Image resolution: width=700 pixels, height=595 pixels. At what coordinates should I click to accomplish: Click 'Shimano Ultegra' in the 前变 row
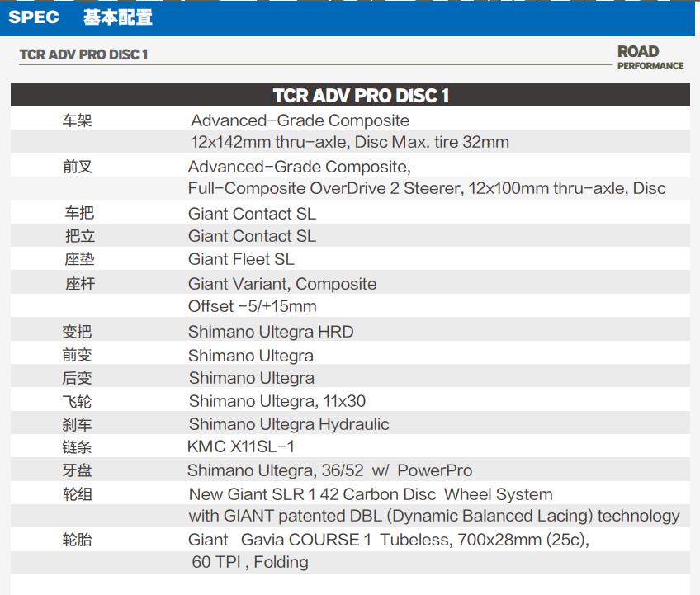coord(251,357)
